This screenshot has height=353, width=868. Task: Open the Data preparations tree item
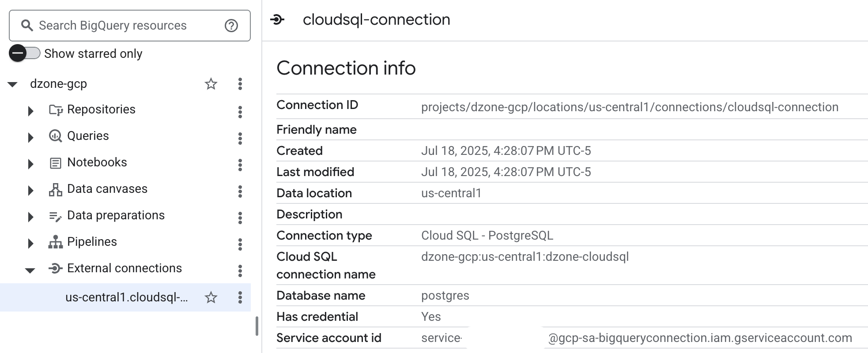116,215
